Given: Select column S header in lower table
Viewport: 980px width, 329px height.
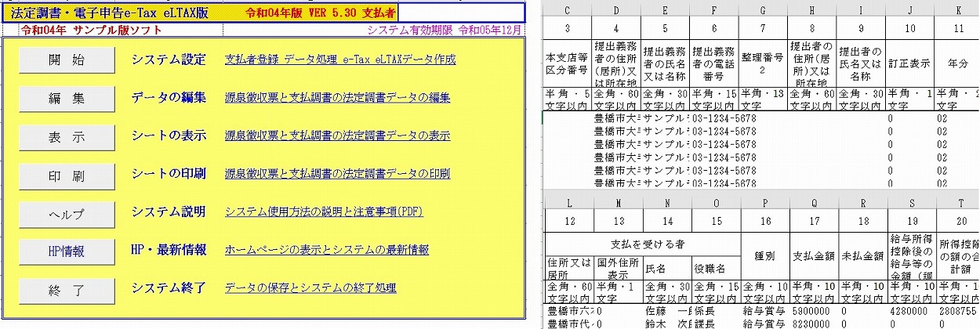Looking at the screenshot, I should [911, 202].
